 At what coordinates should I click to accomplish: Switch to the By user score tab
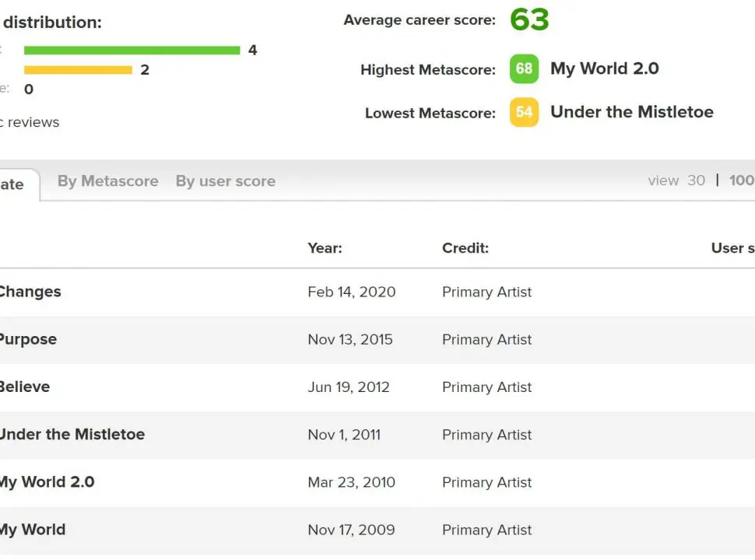coord(225,181)
